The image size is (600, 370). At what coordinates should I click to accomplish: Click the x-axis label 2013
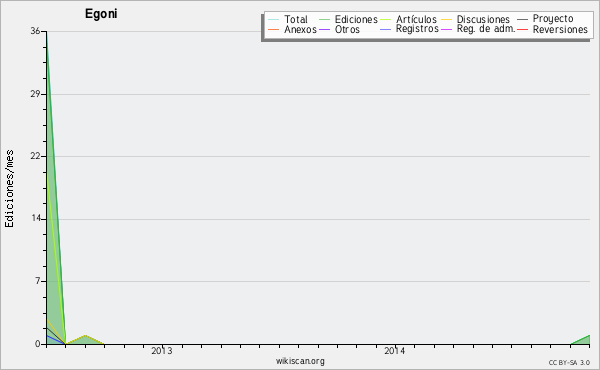(161, 351)
